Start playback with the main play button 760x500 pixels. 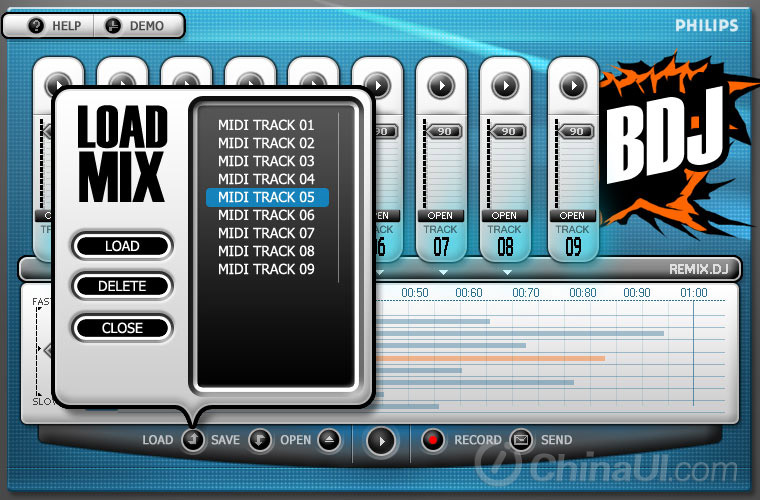click(380, 440)
